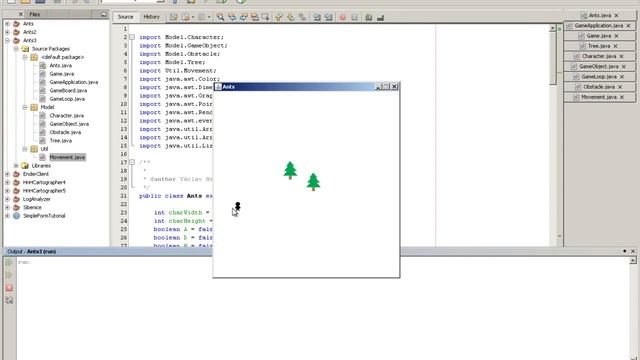Expand the LogAnalyzer project node

pyautogui.click(x=7, y=199)
